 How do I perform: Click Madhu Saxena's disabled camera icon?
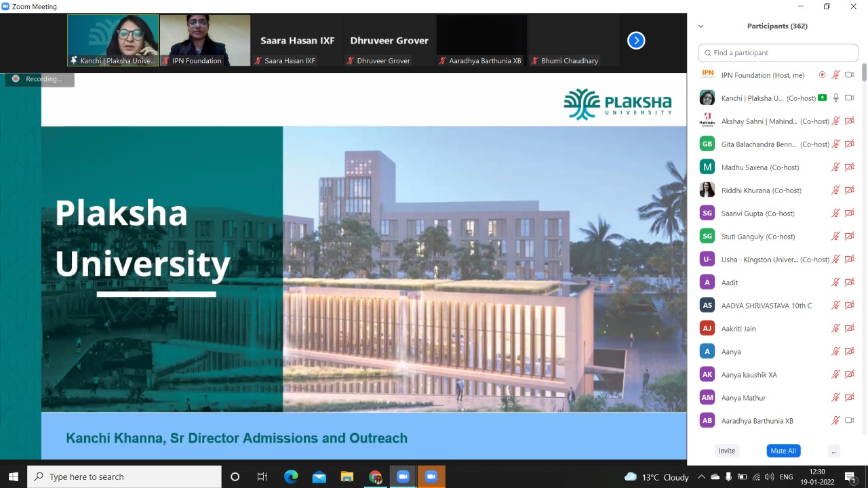[x=849, y=167]
